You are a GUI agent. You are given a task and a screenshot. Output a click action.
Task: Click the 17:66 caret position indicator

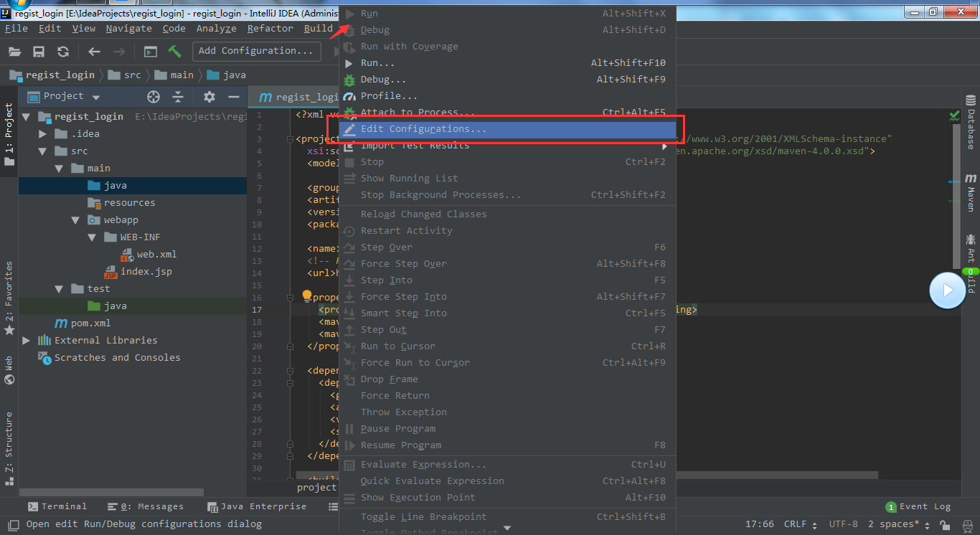[760, 524]
